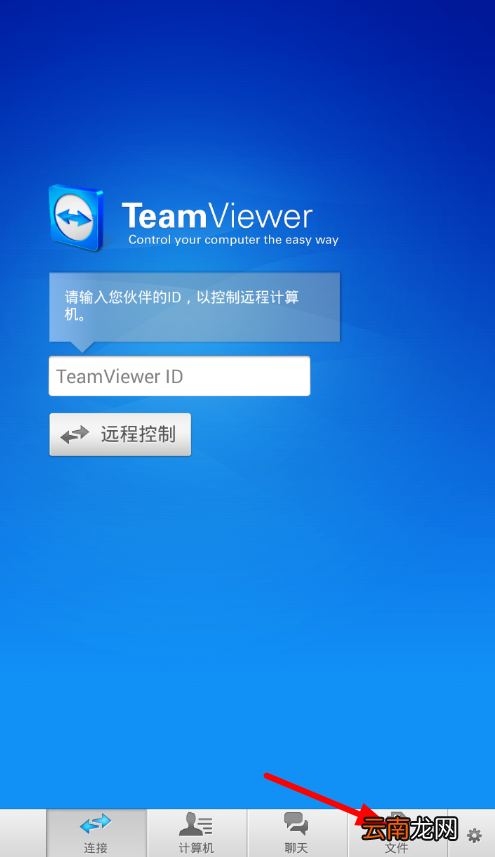Tap the 远程控制 remote control button
The height and width of the screenshot is (857, 495).
click(x=120, y=435)
